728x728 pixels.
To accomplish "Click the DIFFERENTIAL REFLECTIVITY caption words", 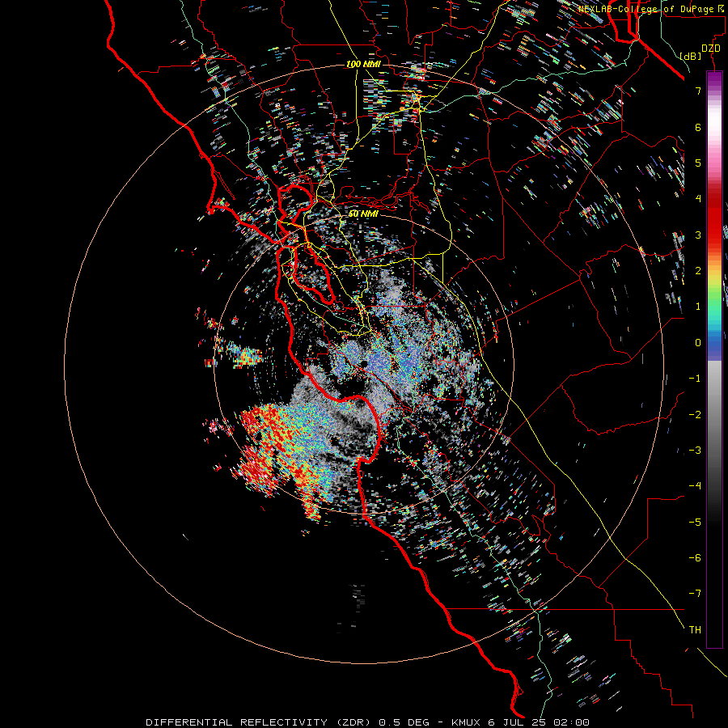I will pos(236,722).
